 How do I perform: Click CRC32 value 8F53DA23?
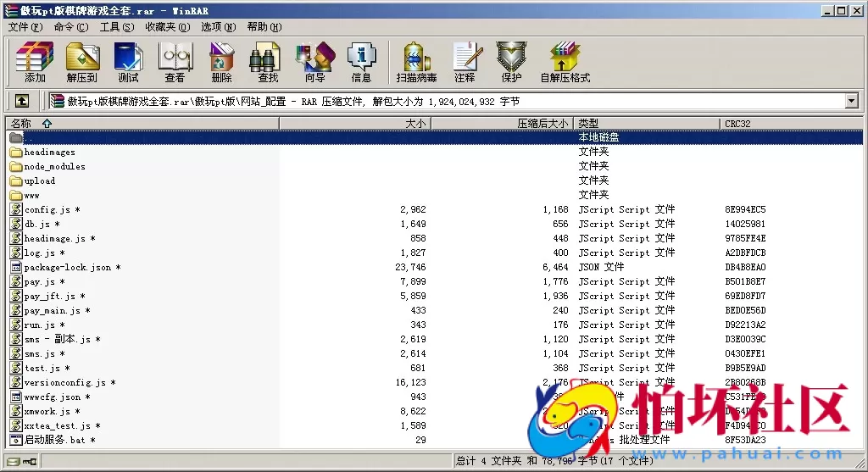click(745, 440)
